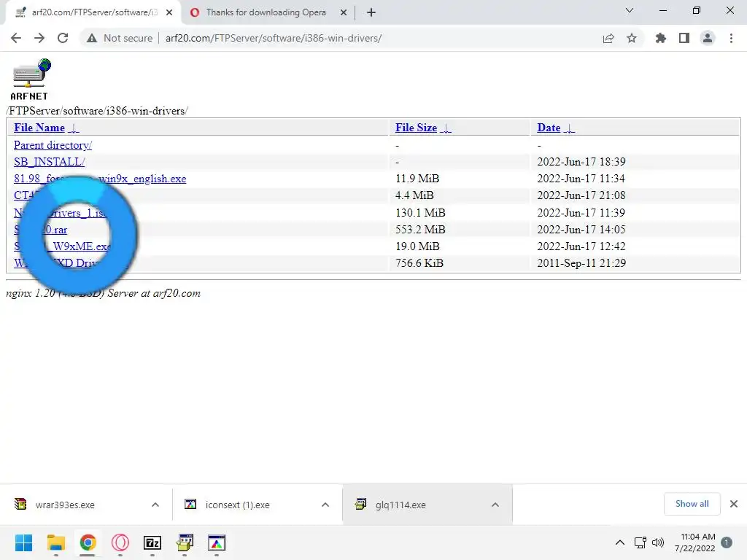This screenshot has width=747, height=560.
Task: Click the ARFNET logo image
Action: pyautogui.click(x=30, y=79)
